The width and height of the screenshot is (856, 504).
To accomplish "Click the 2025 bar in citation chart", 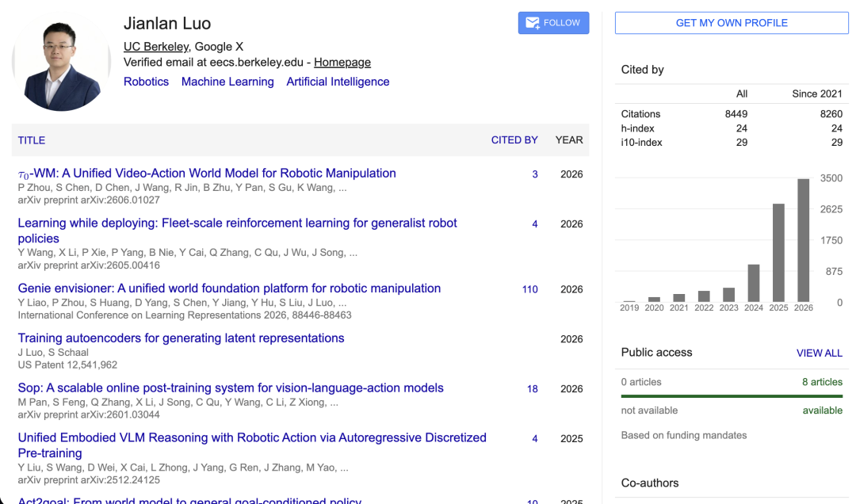I will (778, 253).
